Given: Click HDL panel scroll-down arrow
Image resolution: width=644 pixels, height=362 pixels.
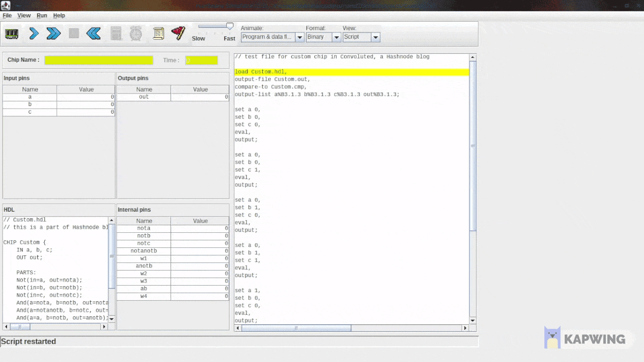Looking at the screenshot, I should 112,319.
